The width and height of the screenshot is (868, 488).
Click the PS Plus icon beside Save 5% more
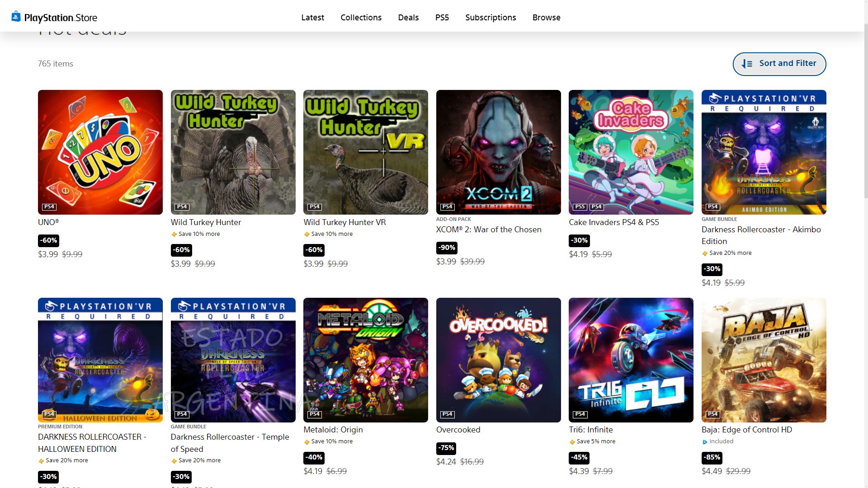click(572, 441)
